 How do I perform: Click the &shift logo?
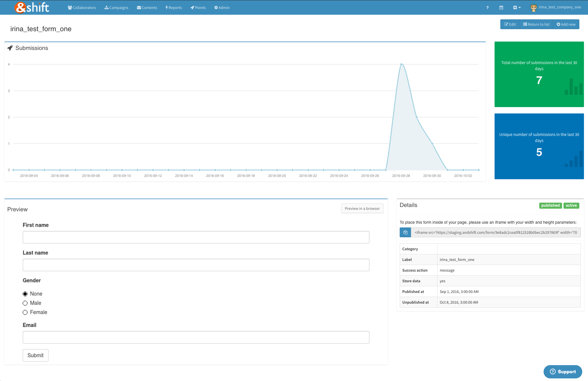(x=32, y=8)
